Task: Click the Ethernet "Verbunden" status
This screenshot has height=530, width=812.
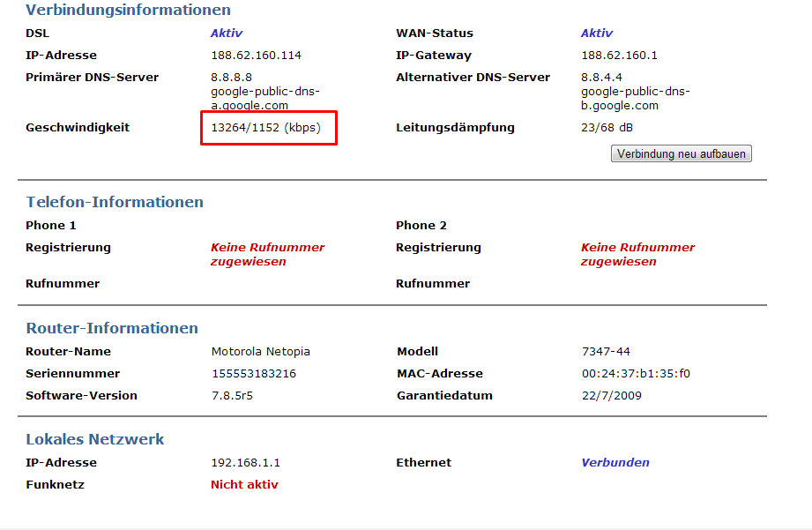Action: coord(615,463)
